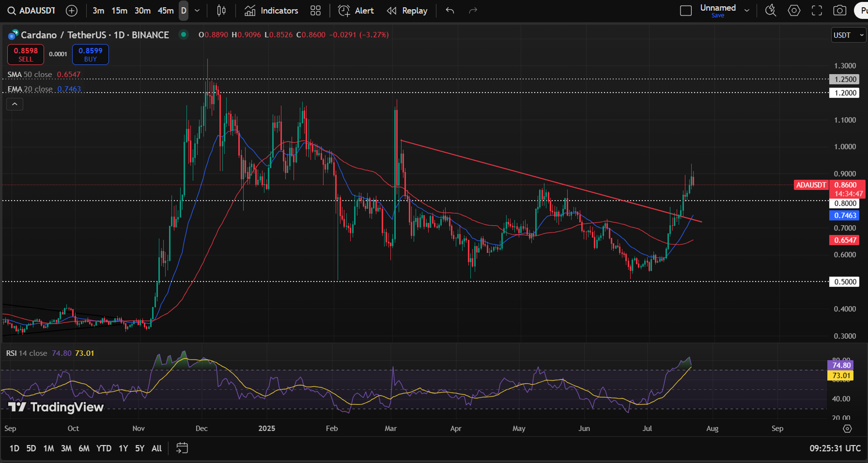The image size is (868, 463).
Task: Open the symbol search magnifier icon
Action: 12,11
